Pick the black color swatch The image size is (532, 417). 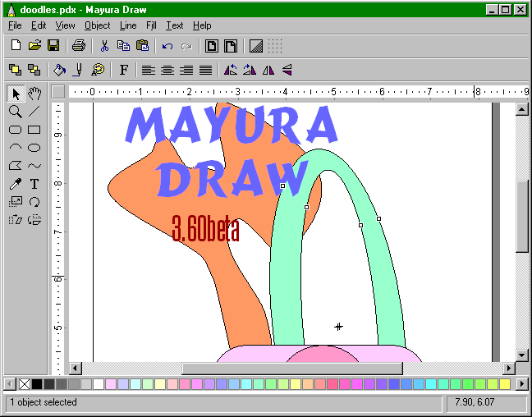pyautogui.click(x=37, y=384)
